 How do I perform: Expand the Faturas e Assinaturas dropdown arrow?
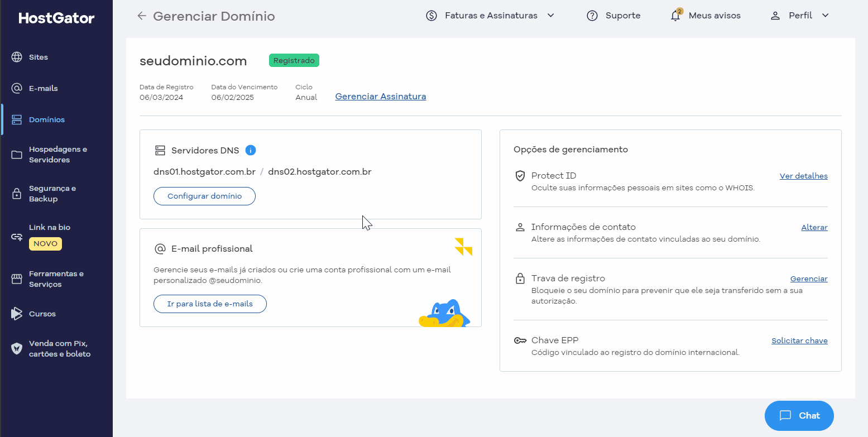coord(551,16)
